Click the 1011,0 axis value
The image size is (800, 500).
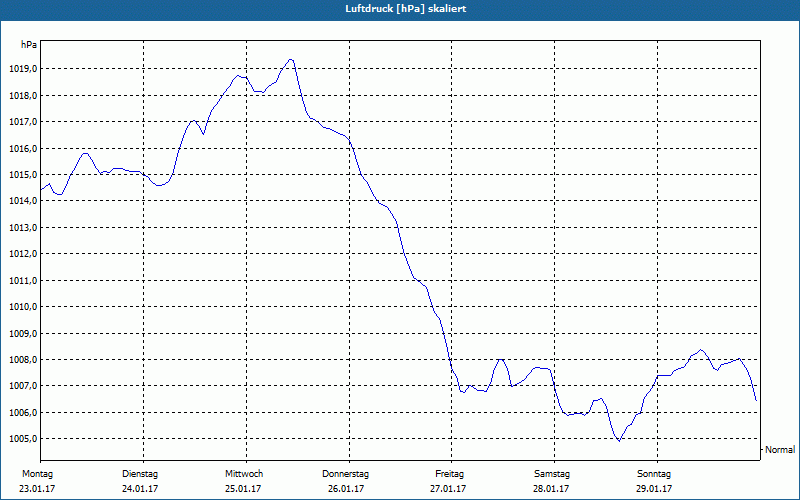tap(22, 281)
